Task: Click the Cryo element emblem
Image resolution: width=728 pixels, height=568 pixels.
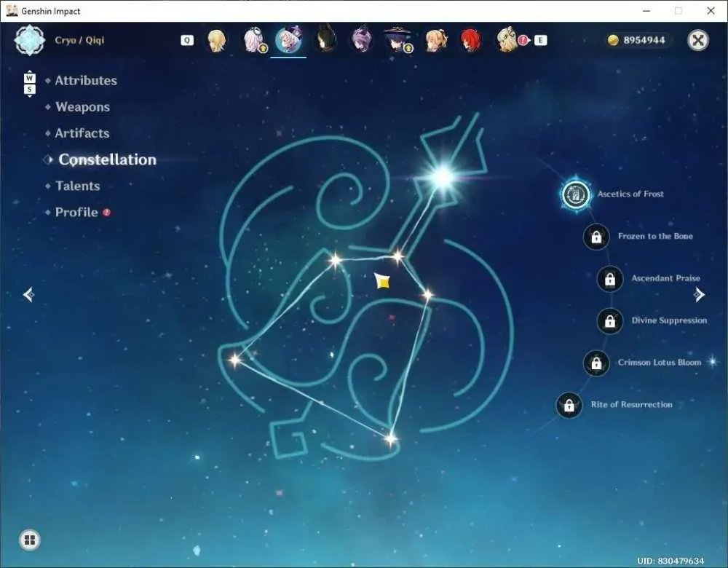Action: [x=30, y=40]
